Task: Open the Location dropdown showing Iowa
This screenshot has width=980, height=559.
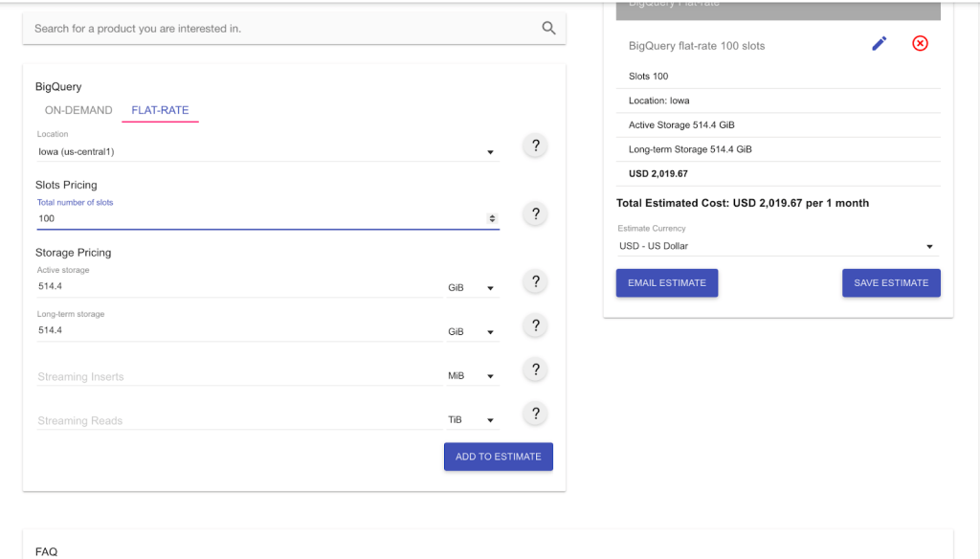Action: click(268, 151)
